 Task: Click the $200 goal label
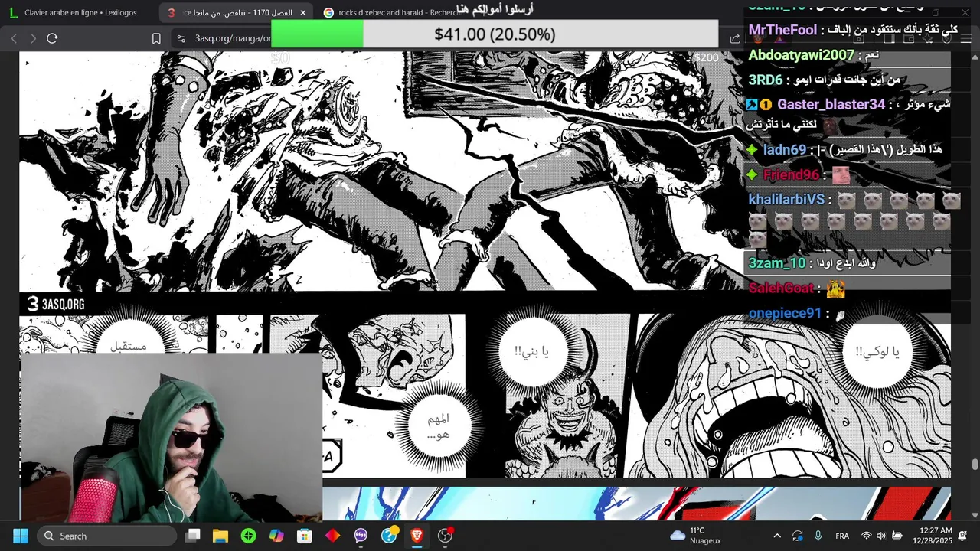pos(706,57)
